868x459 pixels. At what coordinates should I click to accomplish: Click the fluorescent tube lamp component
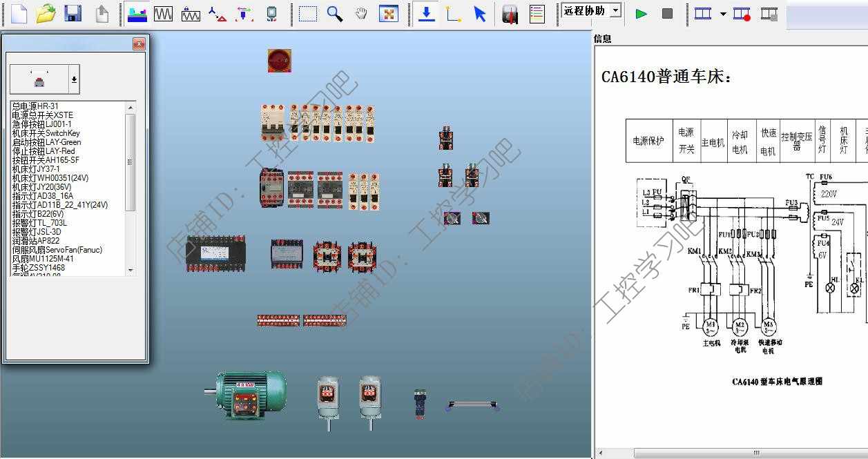click(x=473, y=406)
